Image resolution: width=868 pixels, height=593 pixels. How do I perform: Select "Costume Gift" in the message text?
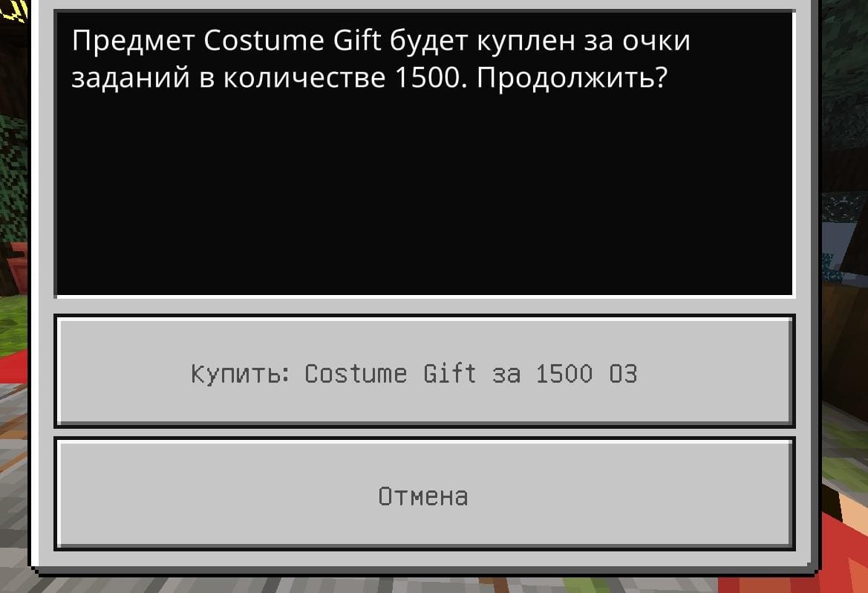click(292, 40)
